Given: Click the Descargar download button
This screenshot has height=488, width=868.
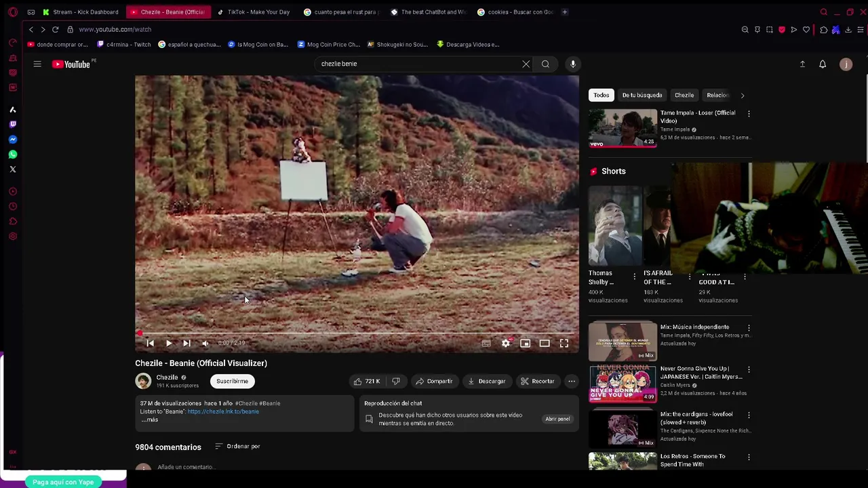Looking at the screenshot, I should pos(487,381).
